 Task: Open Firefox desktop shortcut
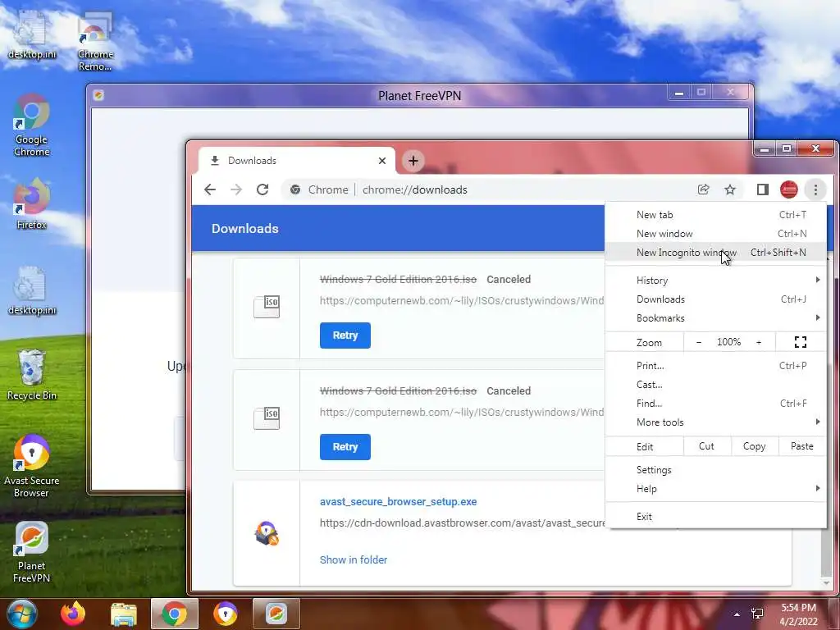click(32, 203)
